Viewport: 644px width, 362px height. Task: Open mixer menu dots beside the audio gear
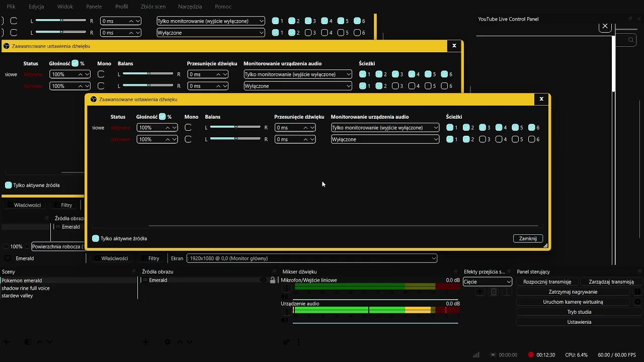coord(298,342)
